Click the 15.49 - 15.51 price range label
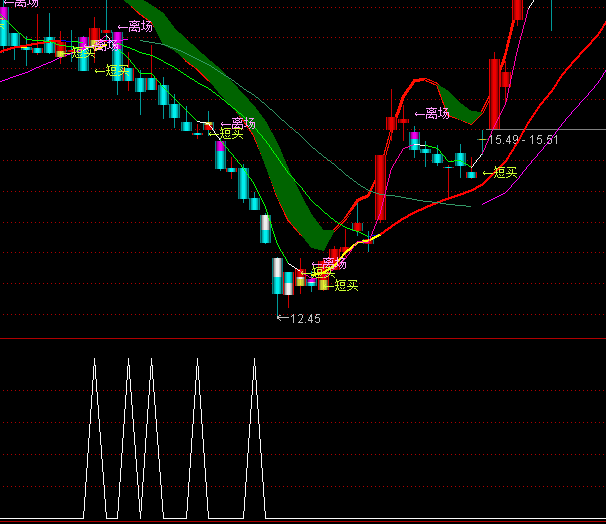Viewport: 606px width, 524px height. [522, 140]
